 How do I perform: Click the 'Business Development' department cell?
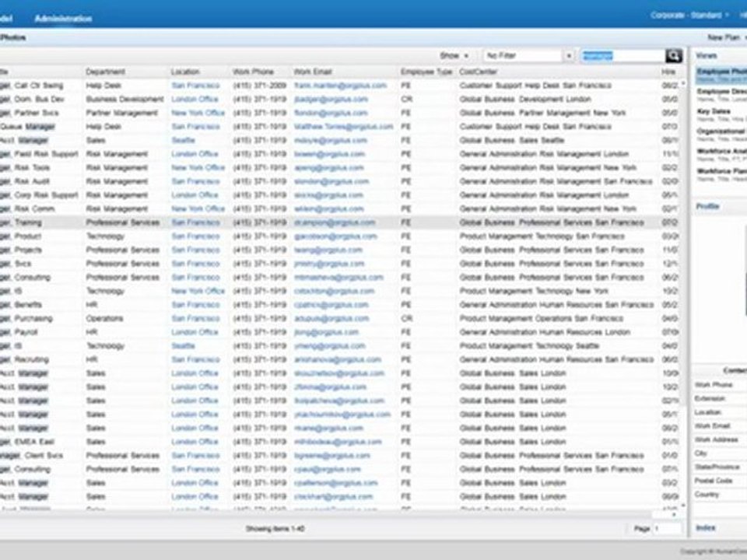[124, 99]
